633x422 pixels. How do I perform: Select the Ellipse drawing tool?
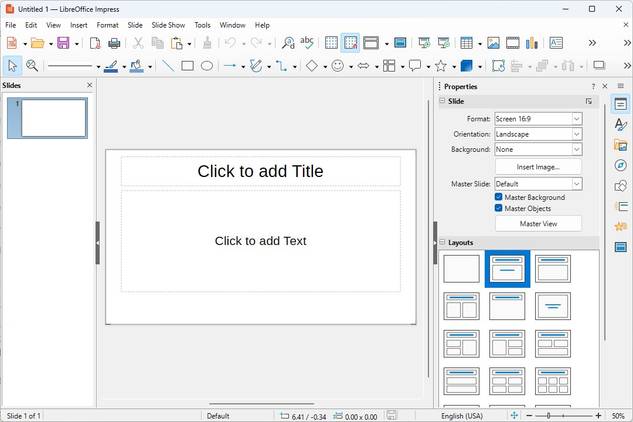pyautogui.click(x=207, y=65)
